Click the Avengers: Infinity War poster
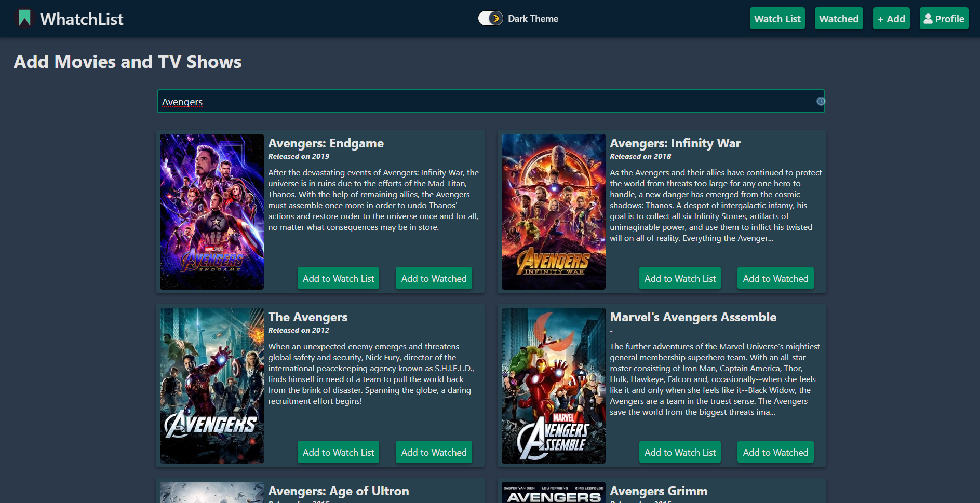The height and width of the screenshot is (503, 980). pyautogui.click(x=554, y=212)
